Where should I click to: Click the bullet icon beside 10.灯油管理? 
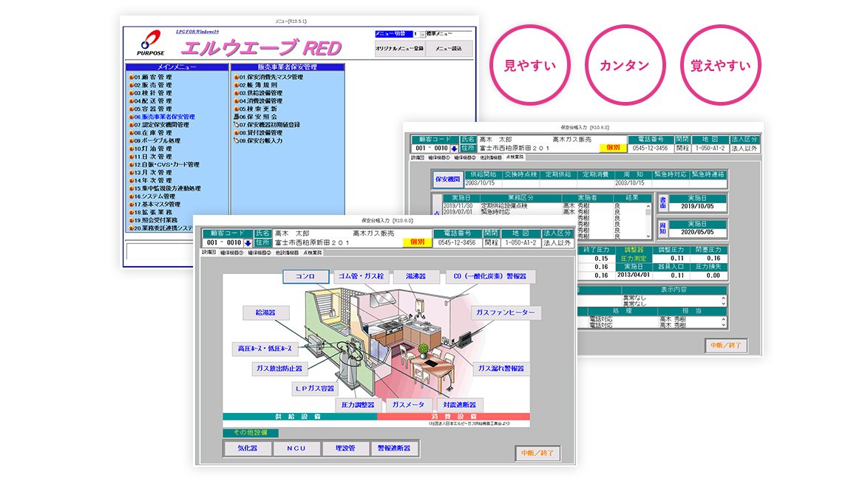131,148
